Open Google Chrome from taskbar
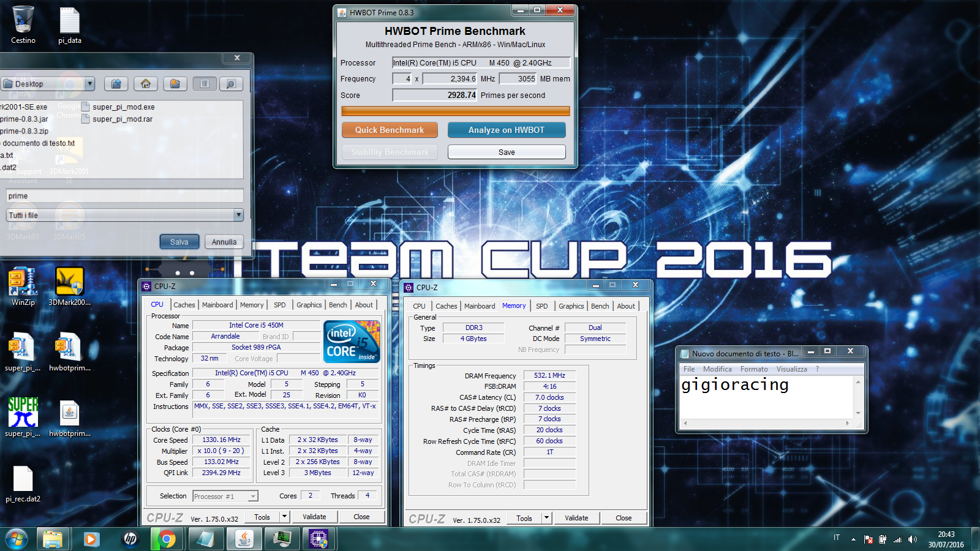 tap(167, 539)
